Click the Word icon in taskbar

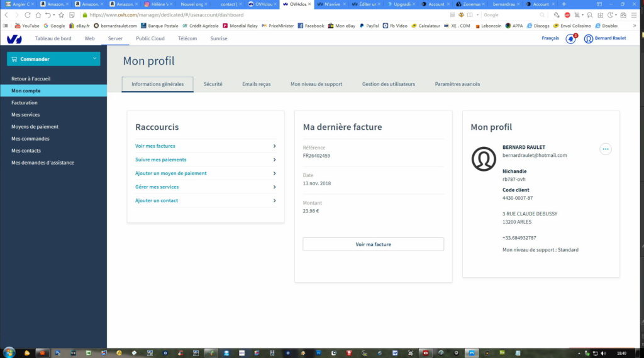(395, 353)
